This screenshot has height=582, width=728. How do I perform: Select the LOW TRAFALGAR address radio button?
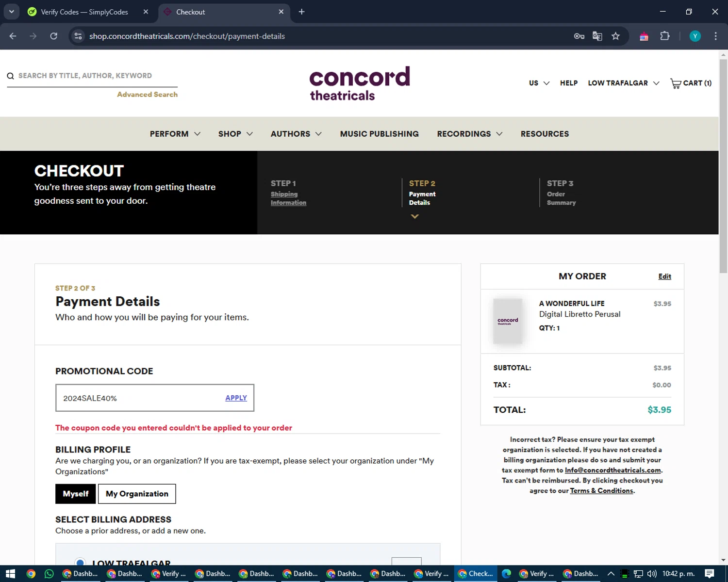[x=80, y=562]
